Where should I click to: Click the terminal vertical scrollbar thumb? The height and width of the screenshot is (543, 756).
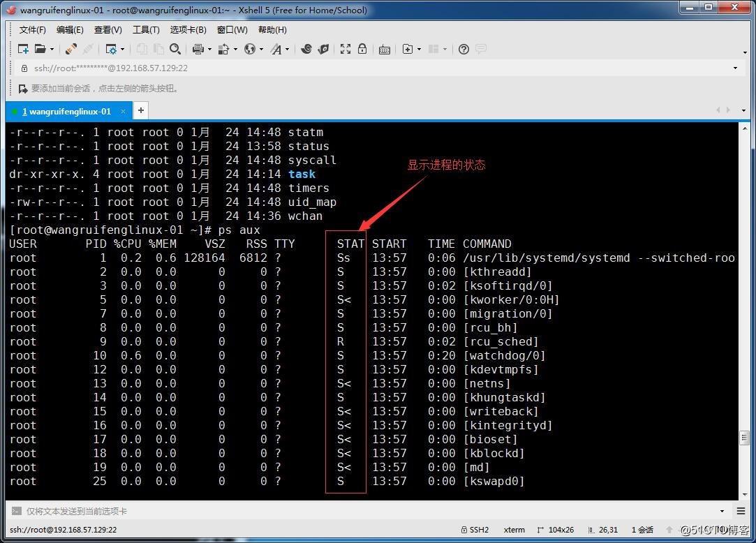(744, 438)
